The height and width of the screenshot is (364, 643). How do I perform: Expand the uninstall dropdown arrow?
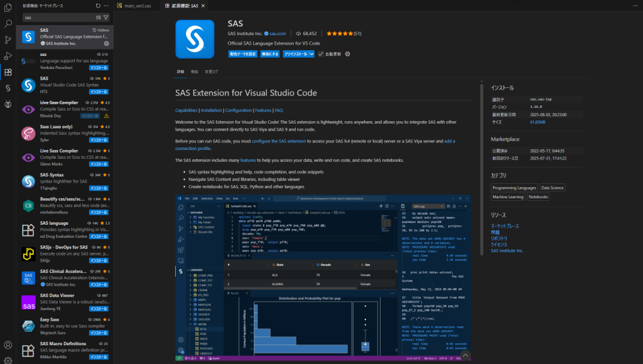pos(311,54)
